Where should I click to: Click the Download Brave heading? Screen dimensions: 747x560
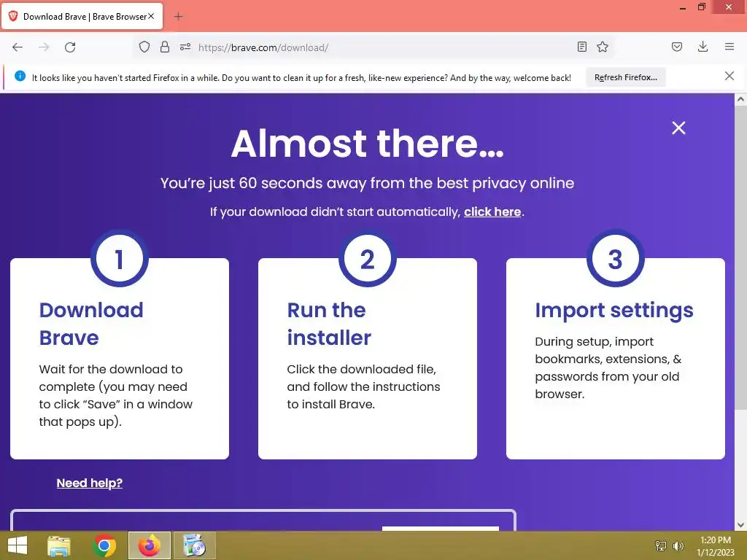coord(91,324)
